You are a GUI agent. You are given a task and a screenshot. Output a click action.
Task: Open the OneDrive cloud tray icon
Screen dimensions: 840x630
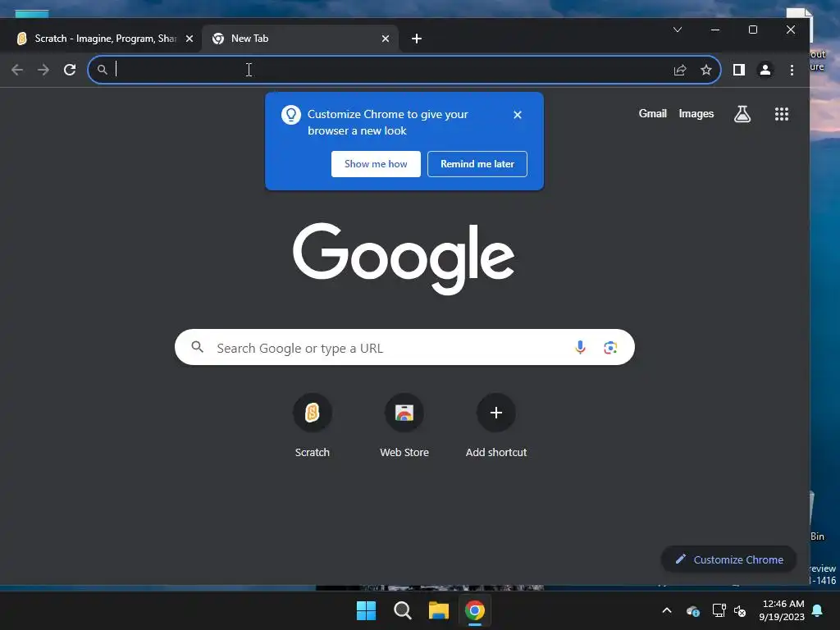(692, 610)
